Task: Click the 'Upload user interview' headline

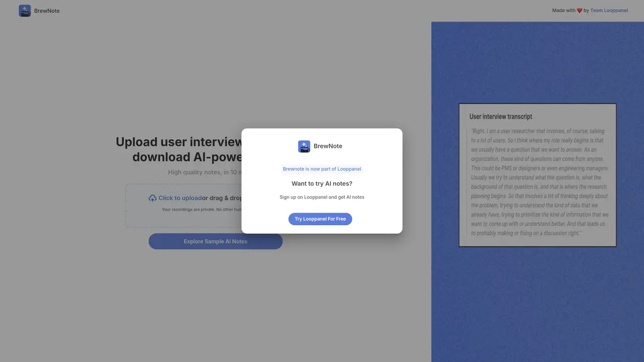Action: pos(179,149)
